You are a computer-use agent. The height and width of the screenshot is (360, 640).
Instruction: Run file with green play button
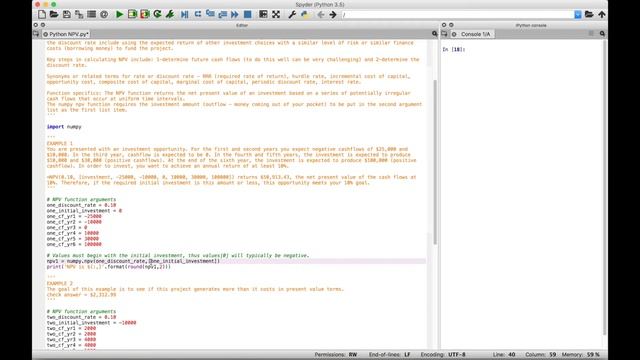point(120,14)
